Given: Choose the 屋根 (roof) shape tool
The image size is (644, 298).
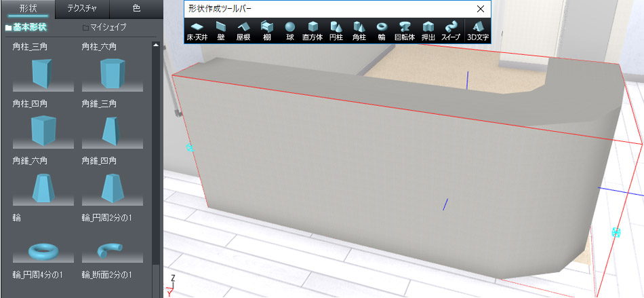Looking at the screenshot, I should coord(243,31).
